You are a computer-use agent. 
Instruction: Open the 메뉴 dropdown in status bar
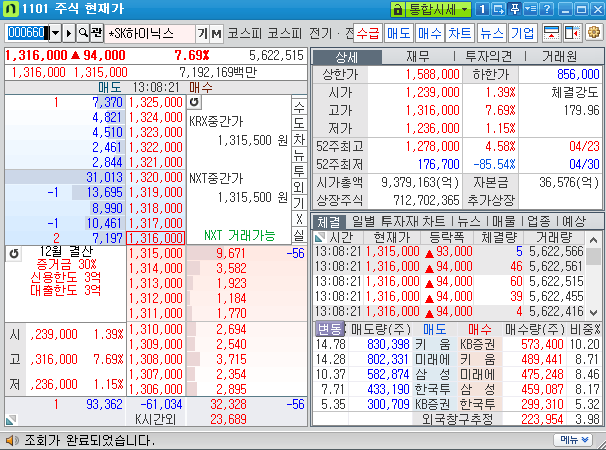click(575, 440)
